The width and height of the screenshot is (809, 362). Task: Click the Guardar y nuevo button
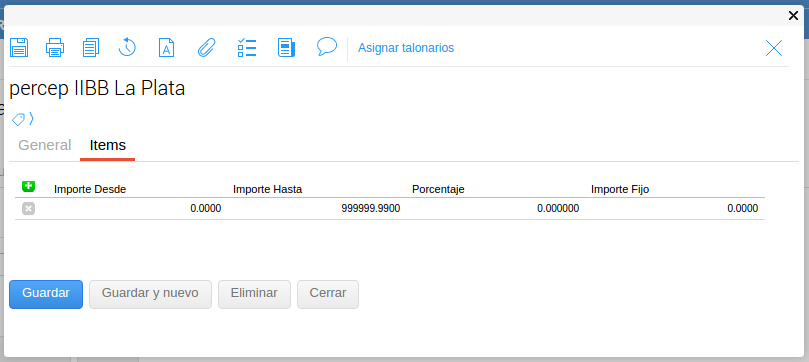coord(150,294)
